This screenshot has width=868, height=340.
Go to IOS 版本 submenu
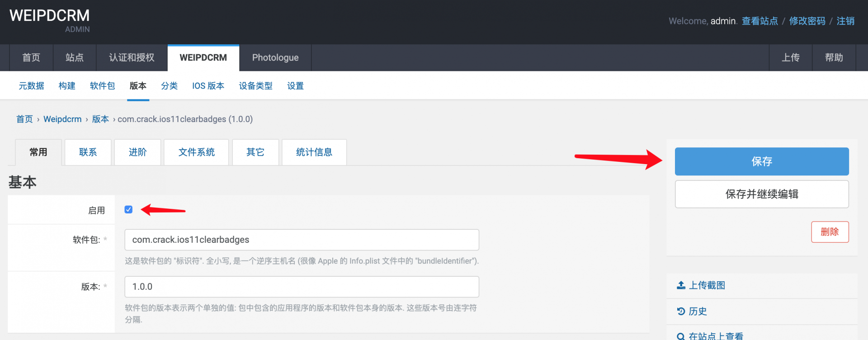pyautogui.click(x=208, y=86)
